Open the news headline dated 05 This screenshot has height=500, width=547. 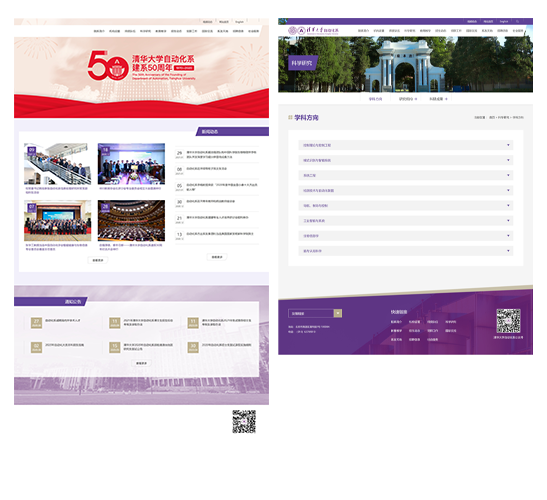(x=221, y=187)
